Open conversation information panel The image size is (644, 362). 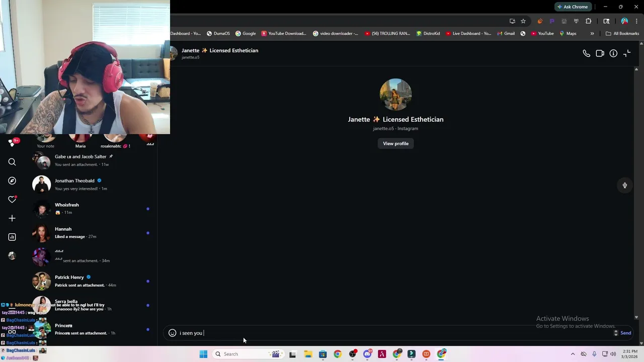pos(613,53)
